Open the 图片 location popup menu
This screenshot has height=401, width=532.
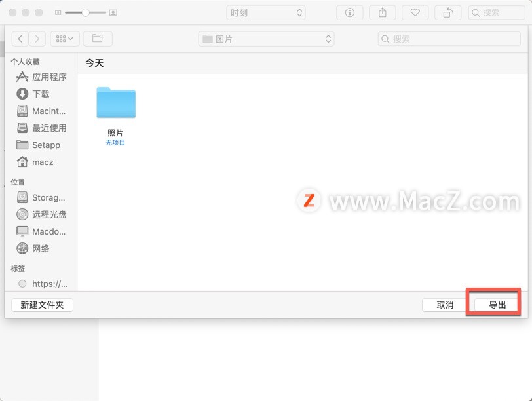[x=267, y=39]
